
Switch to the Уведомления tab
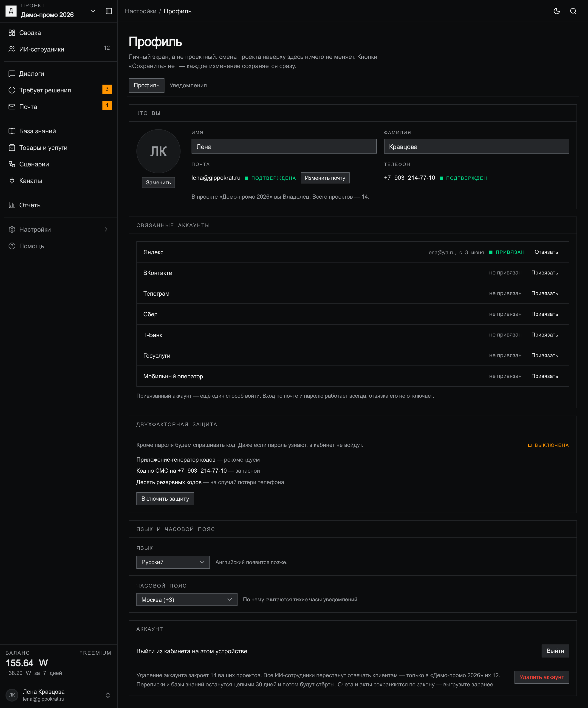[188, 85]
